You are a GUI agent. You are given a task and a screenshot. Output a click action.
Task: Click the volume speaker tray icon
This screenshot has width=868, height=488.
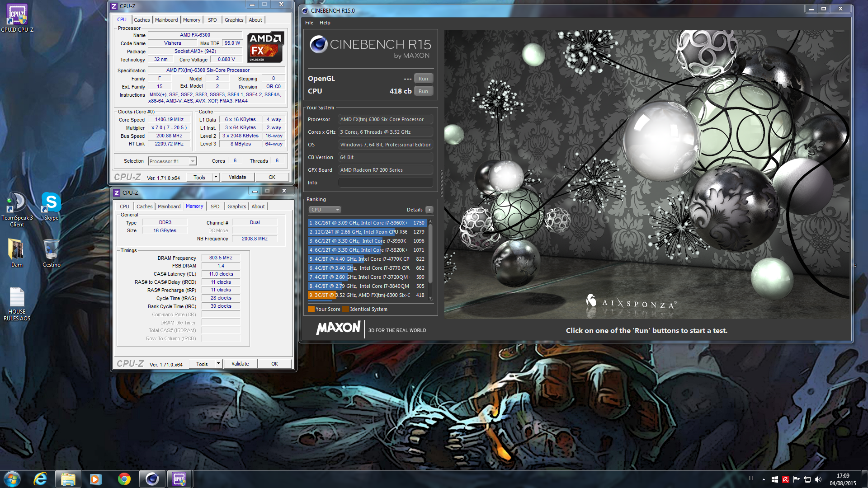pos(818,479)
